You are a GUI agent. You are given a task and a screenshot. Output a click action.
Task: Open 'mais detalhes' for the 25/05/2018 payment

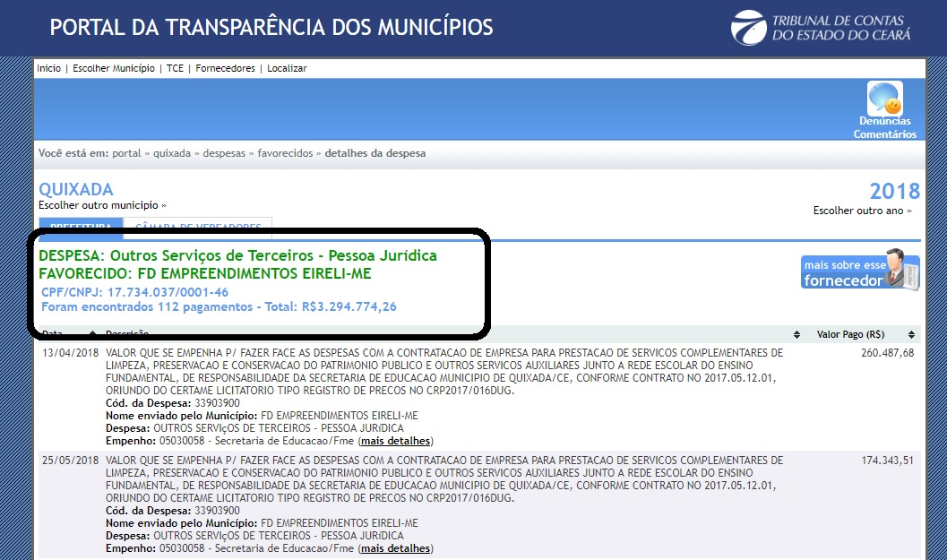coord(395,548)
